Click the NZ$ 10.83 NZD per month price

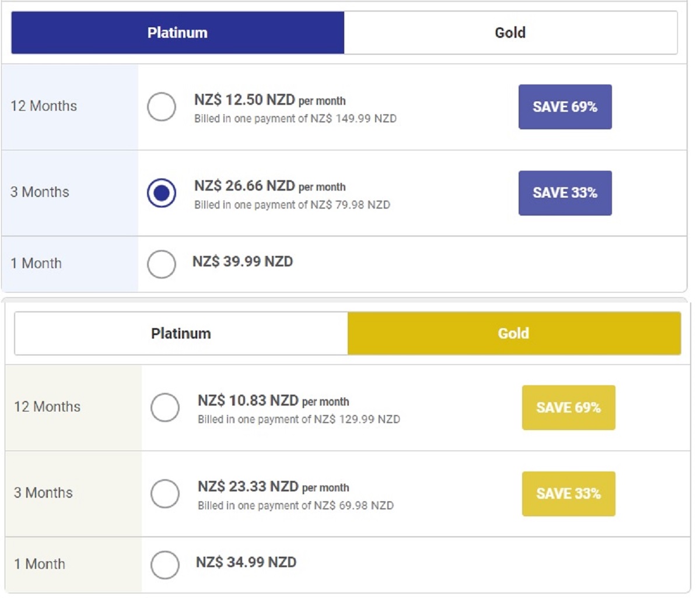click(273, 401)
